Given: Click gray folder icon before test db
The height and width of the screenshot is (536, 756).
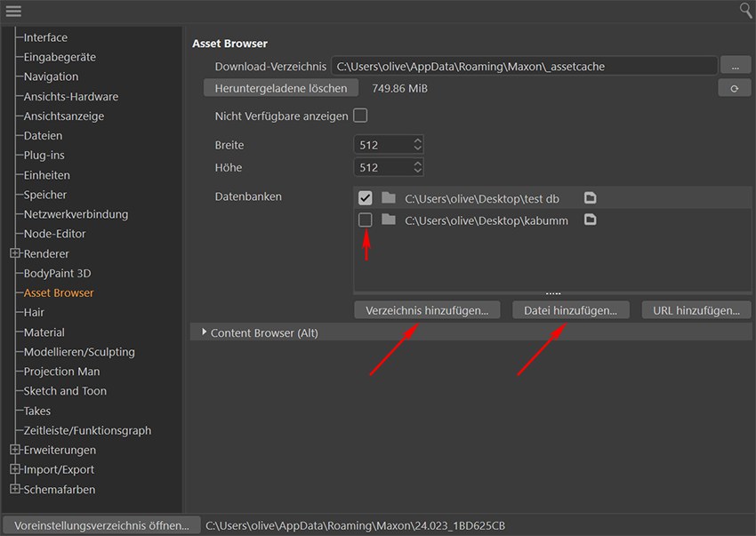Looking at the screenshot, I should 388,197.
